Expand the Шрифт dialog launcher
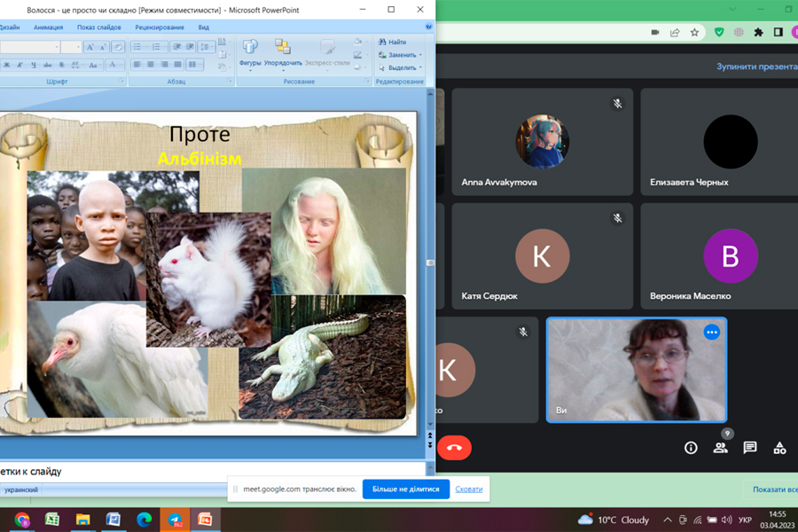Screen dimensions: 798x532 tap(121, 81)
